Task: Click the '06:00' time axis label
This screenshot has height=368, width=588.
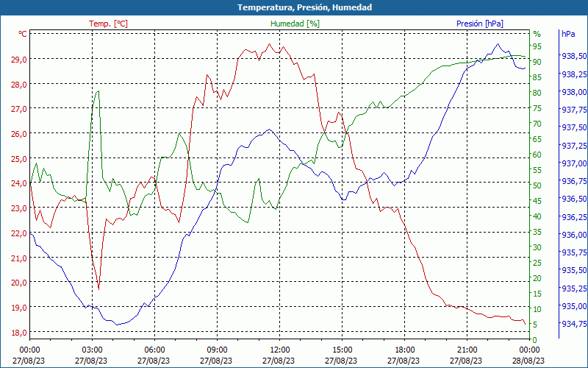Action: click(x=154, y=350)
